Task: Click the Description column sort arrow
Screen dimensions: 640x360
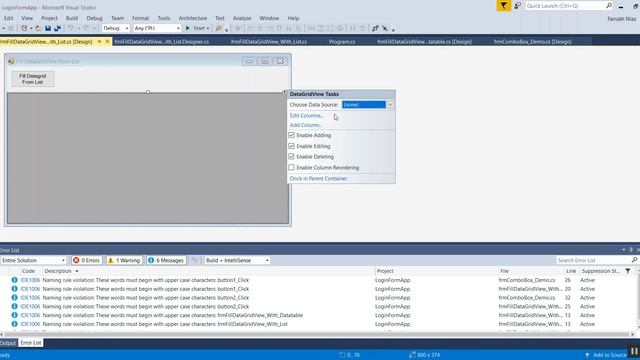Action: [x=77, y=271]
